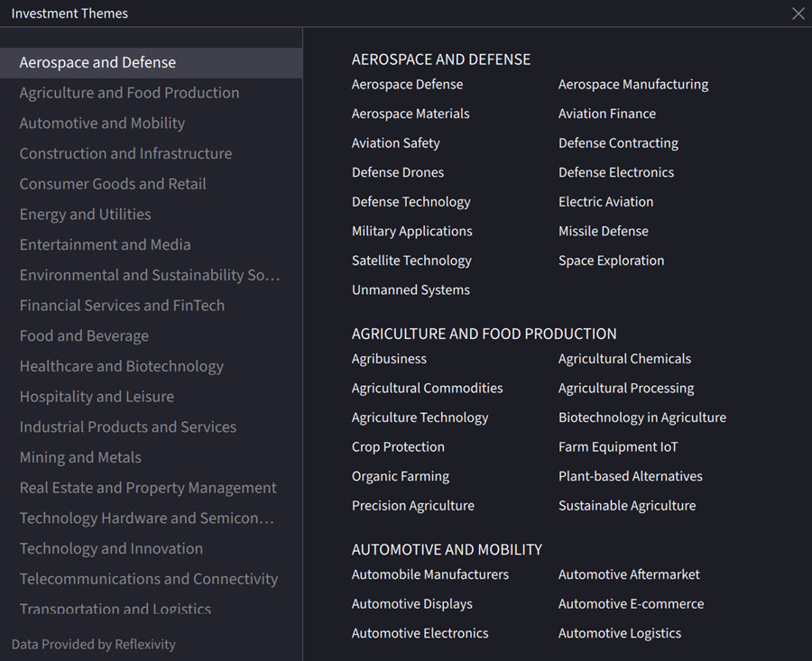Image resolution: width=812 pixels, height=661 pixels.
Task: Open the Plant-based Alternatives theme
Action: (x=630, y=476)
